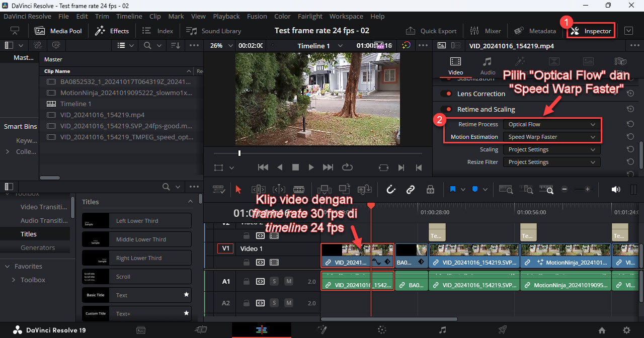Lock the Video 1 track
This screenshot has width=644, height=338.
(x=246, y=262)
